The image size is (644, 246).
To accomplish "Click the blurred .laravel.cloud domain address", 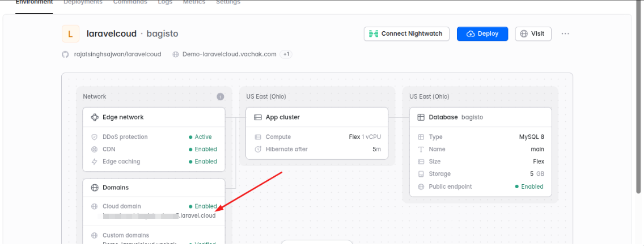I will tap(159, 215).
